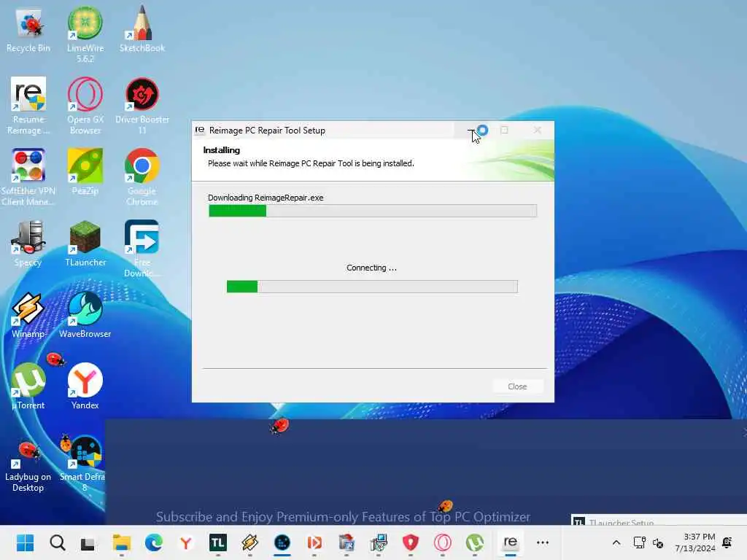
Task: Select the Smart Defrag 8 desktop icon
Action: pos(83,464)
